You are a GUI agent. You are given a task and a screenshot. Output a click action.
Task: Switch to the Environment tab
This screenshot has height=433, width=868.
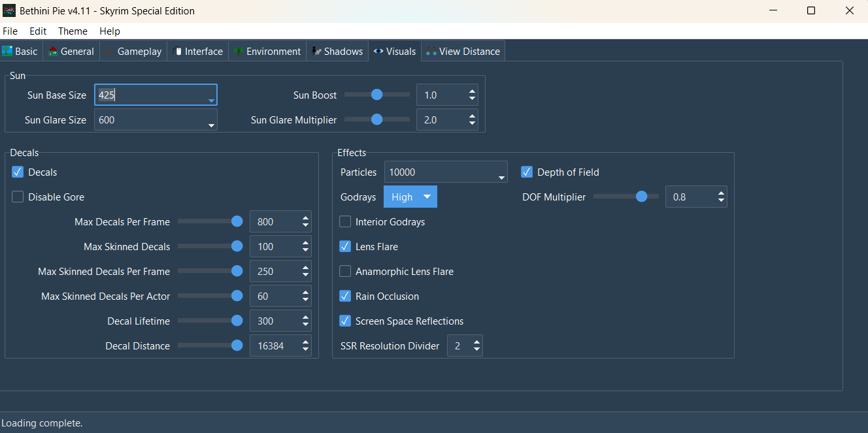click(267, 52)
